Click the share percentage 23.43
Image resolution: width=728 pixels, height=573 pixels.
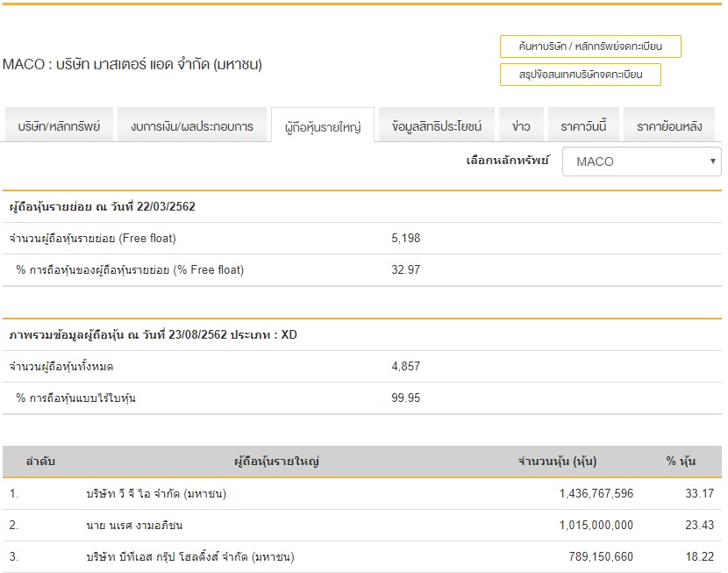[x=700, y=525]
